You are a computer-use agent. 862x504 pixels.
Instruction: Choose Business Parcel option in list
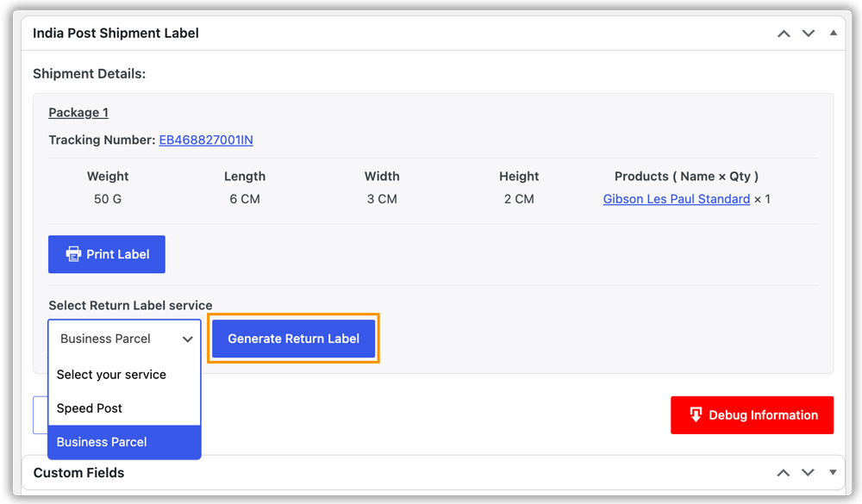coord(125,442)
